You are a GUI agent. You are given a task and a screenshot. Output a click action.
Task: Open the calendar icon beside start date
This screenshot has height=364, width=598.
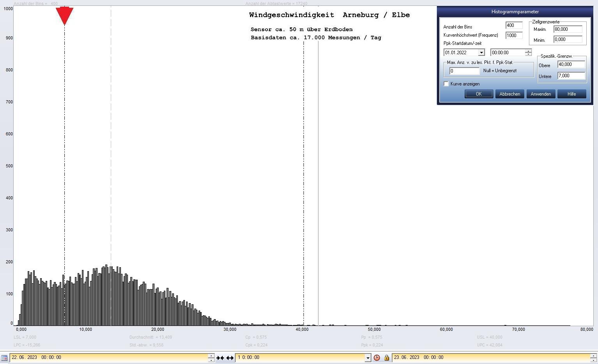[4, 357]
